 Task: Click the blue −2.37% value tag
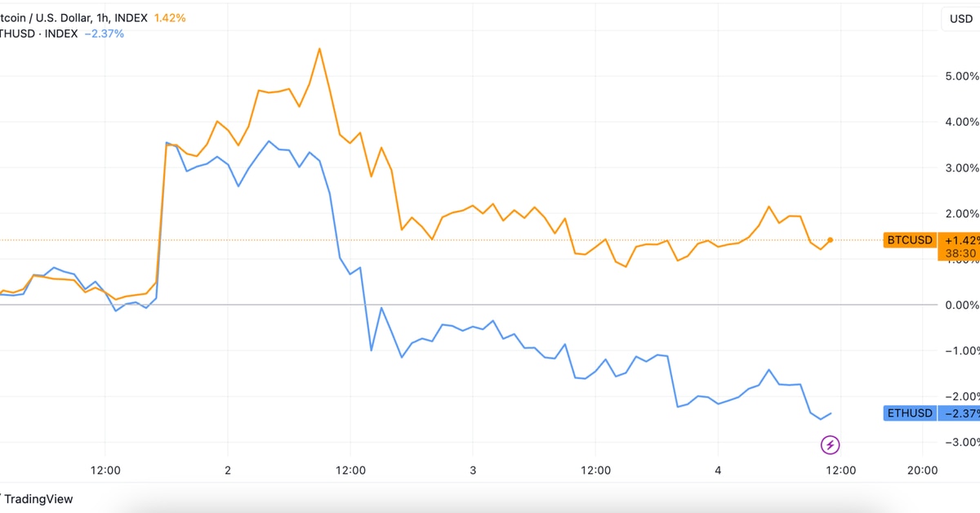click(960, 413)
